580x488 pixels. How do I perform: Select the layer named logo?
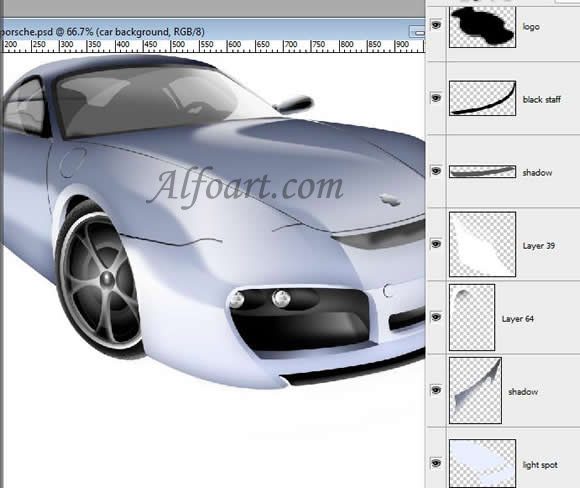click(x=531, y=27)
